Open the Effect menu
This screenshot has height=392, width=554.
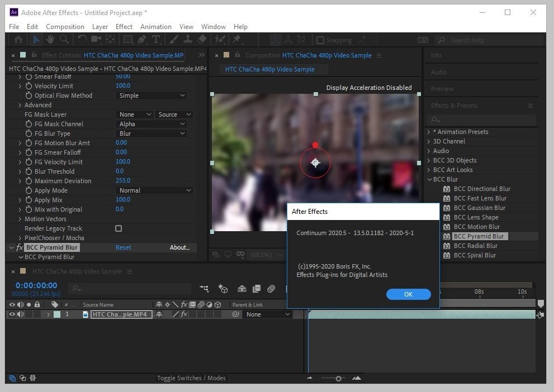pos(124,26)
